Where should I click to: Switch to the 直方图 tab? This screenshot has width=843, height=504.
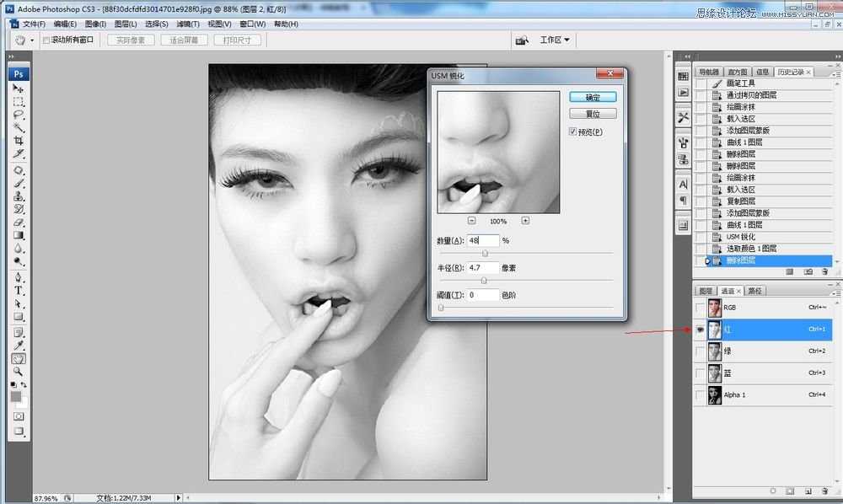(738, 72)
